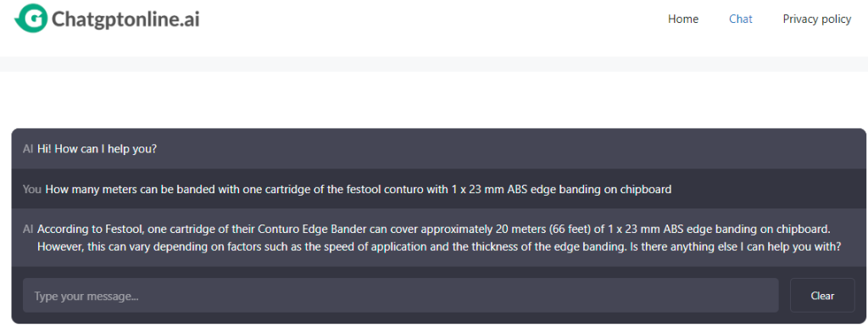Click the You label on the user message

32,189
